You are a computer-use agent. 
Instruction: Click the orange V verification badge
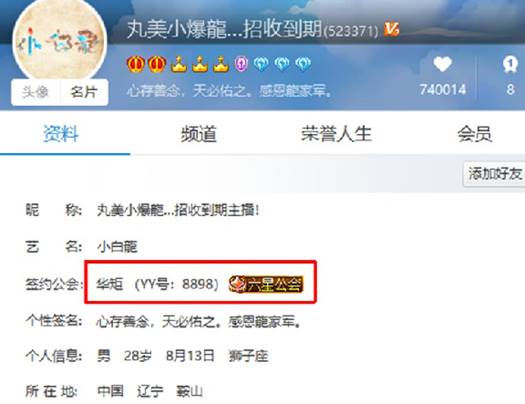tap(391, 29)
